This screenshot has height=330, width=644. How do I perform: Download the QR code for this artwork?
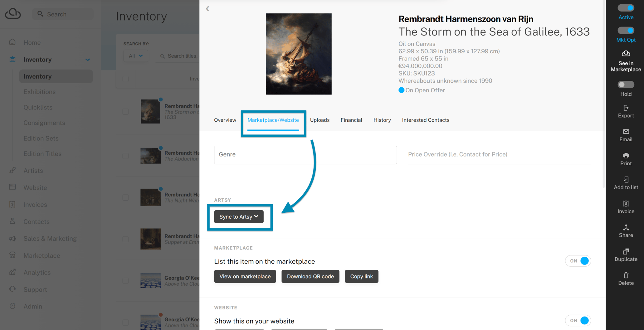(x=310, y=276)
